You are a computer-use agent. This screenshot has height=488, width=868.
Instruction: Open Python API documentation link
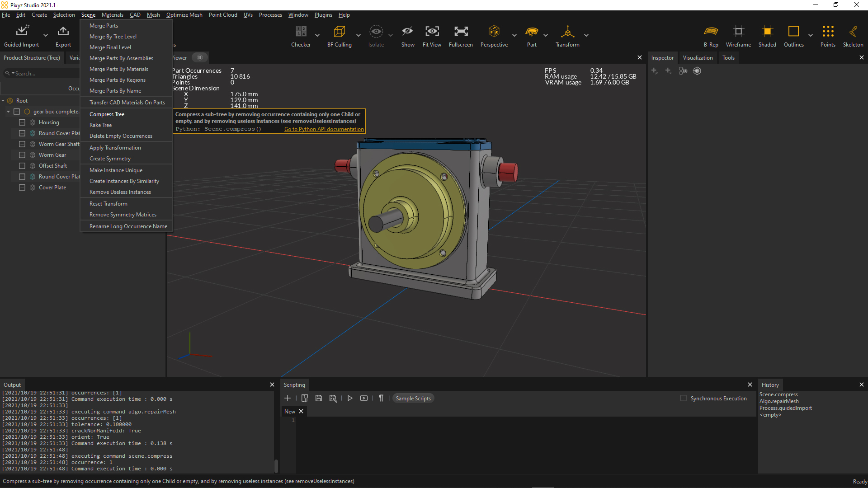[324, 129]
